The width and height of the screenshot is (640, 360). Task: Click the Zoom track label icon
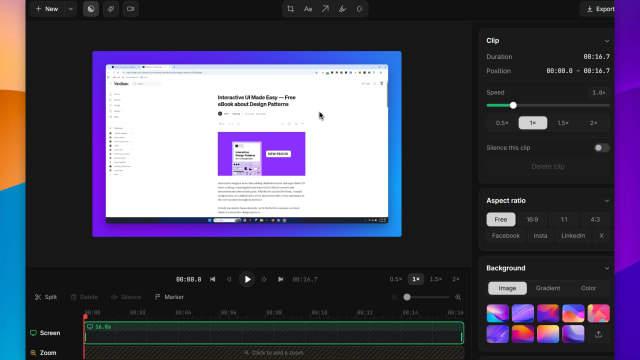click(33, 353)
